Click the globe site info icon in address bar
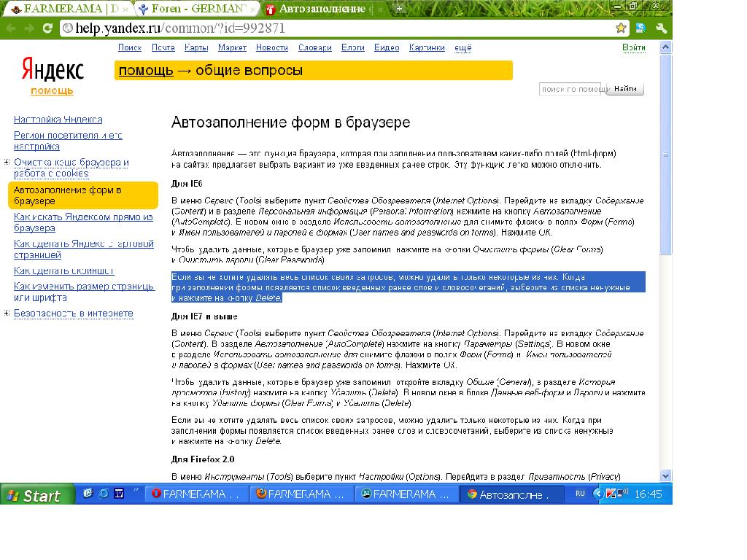The width and height of the screenshot is (747, 560). (68, 28)
